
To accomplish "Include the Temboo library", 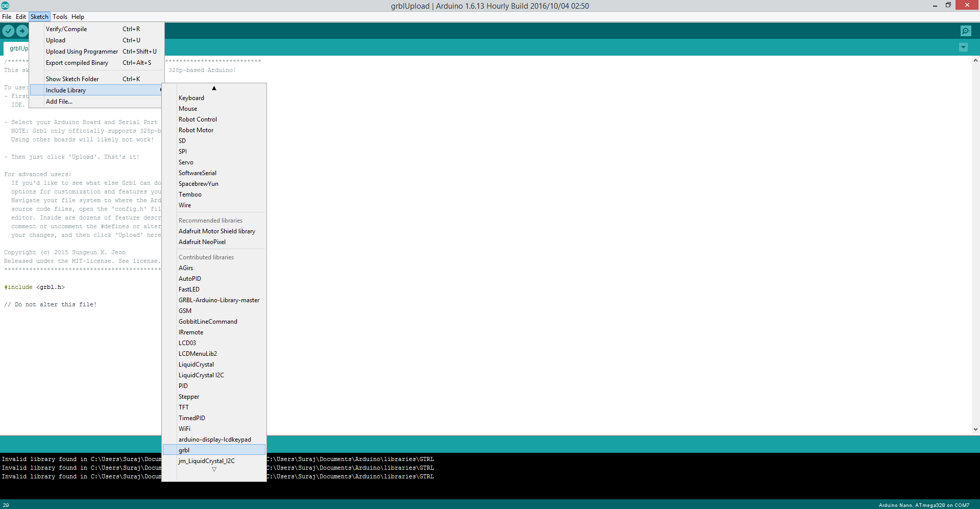I will pos(214,195).
